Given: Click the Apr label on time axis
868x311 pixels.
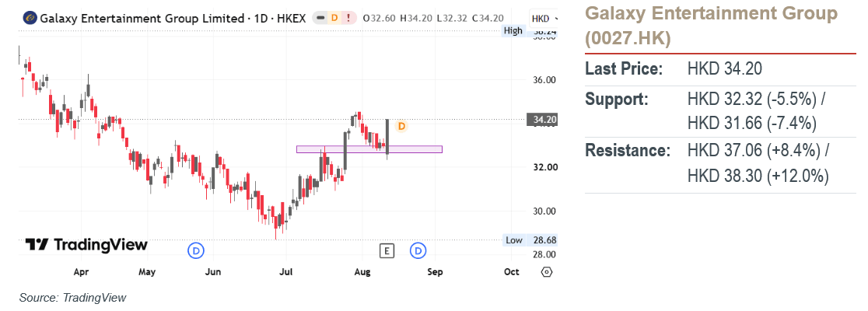Looking at the screenshot, I should 82,272.
